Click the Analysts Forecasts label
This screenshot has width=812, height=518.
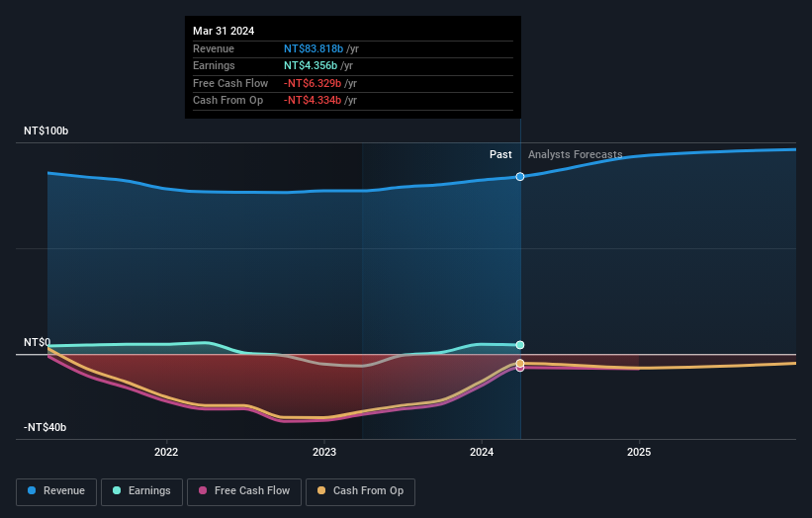pyautogui.click(x=576, y=155)
